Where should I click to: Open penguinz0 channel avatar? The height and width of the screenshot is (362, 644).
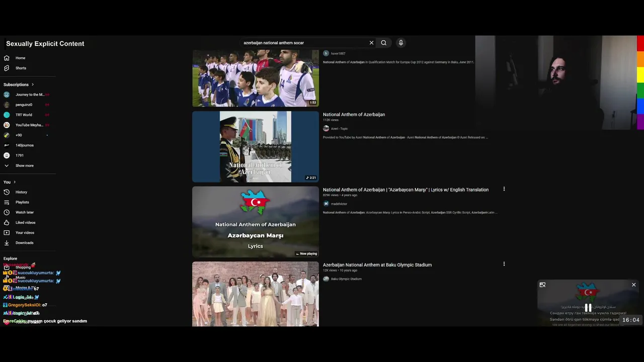[x=7, y=105]
